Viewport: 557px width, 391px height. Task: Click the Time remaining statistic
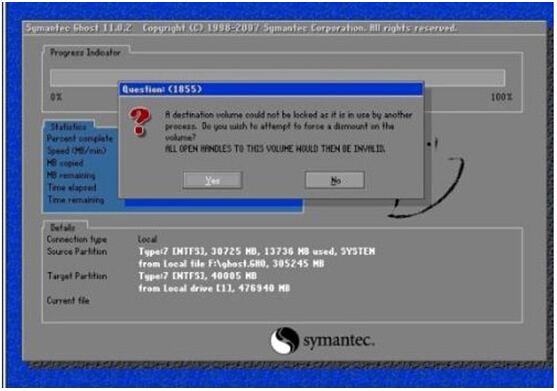76,200
